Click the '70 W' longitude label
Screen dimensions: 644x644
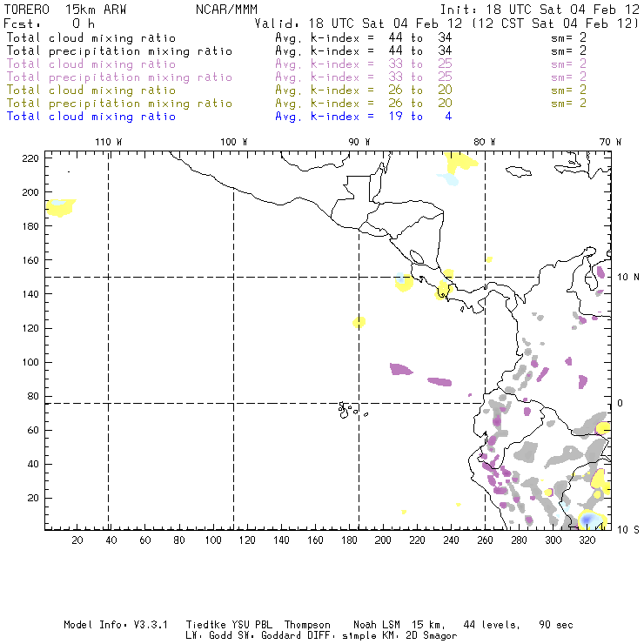pyautogui.click(x=610, y=142)
